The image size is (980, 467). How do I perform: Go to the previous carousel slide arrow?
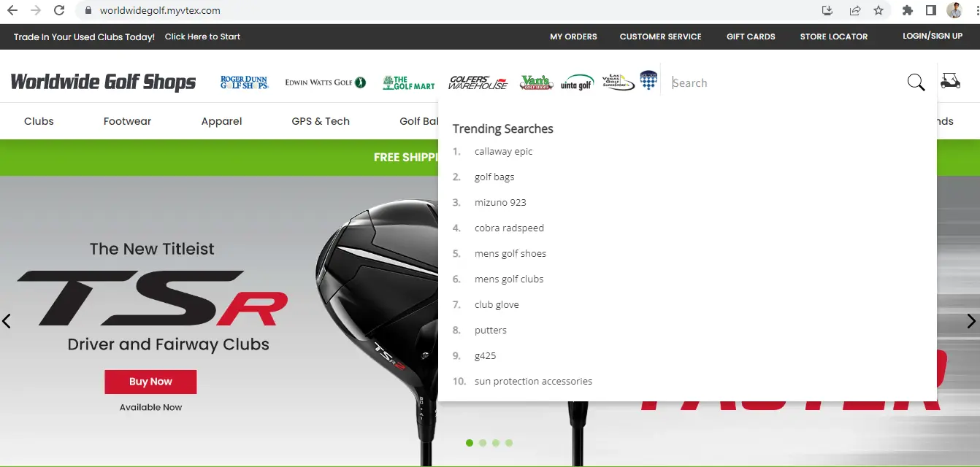(7, 321)
